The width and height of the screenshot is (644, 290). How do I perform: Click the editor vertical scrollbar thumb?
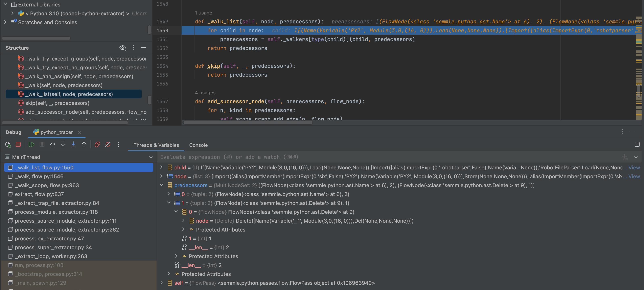pyautogui.click(x=639, y=91)
